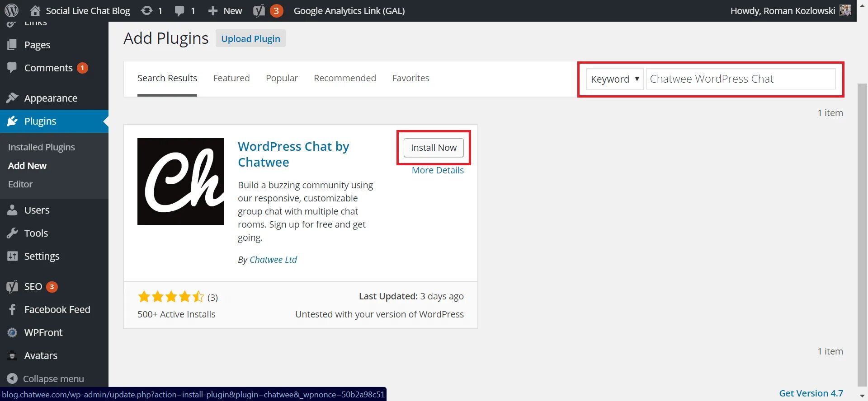
Task: Click the SEO Yoast sidebar icon
Action: pos(12,286)
